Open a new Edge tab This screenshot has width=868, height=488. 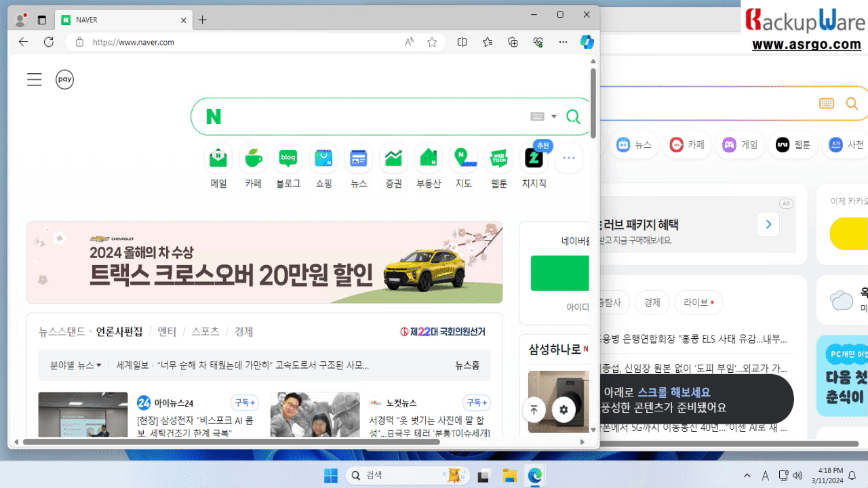pyautogui.click(x=202, y=20)
